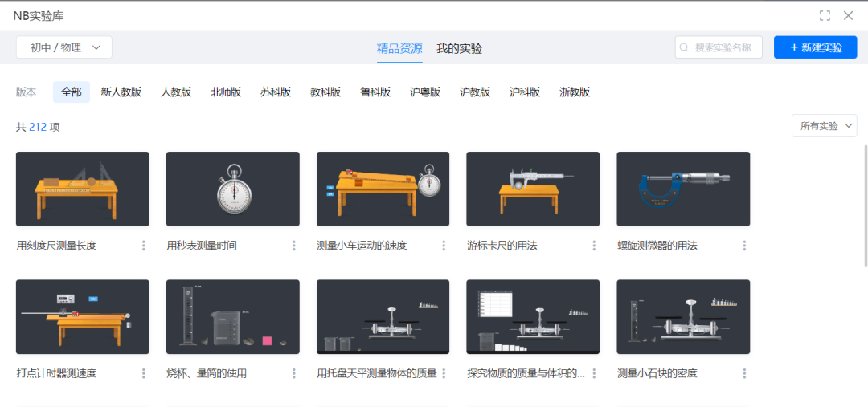Select 全部 version filter

pyautogui.click(x=72, y=92)
